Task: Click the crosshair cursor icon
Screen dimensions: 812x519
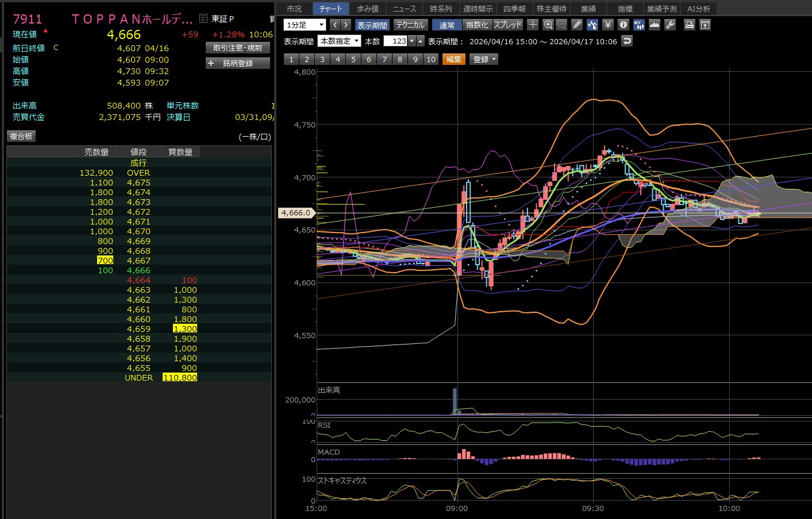Action: tap(533, 25)
